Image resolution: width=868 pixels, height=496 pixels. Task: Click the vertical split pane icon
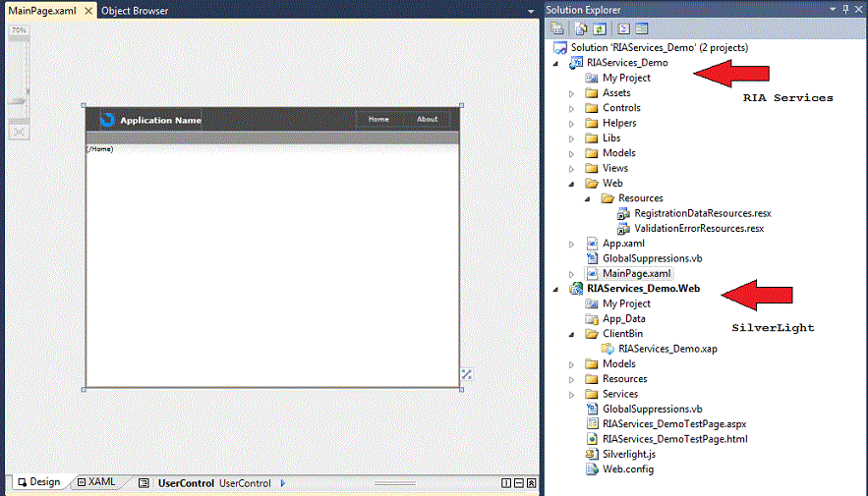tap(506, 483)
